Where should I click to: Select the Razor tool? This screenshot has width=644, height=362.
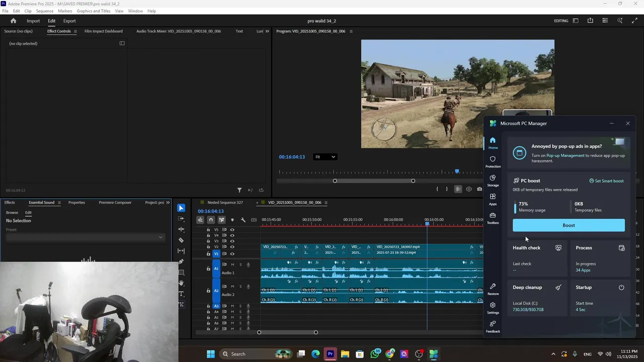(181, 240)
